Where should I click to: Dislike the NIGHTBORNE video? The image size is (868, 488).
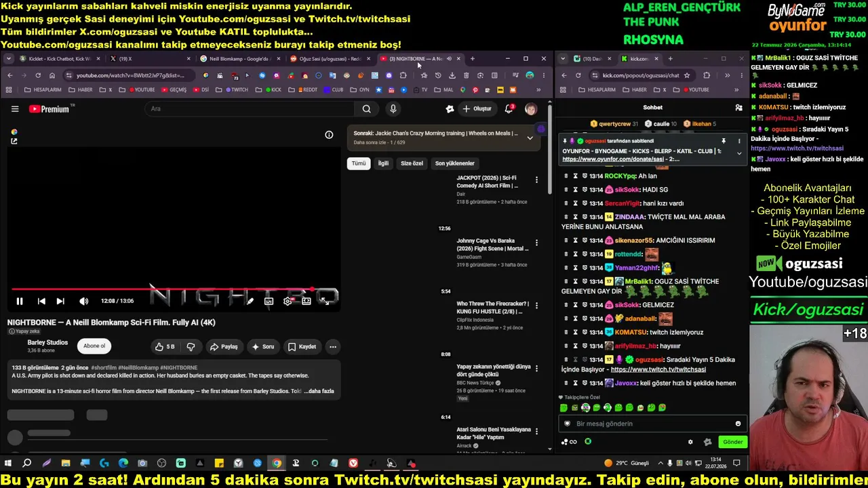pos(191,346)
